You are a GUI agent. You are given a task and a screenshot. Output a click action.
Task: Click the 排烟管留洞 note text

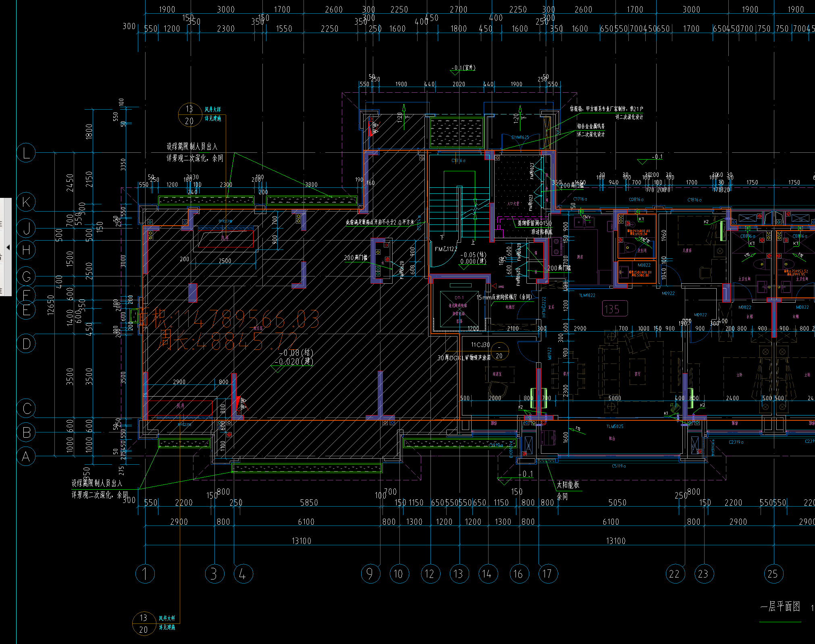(x=535, y=223)
